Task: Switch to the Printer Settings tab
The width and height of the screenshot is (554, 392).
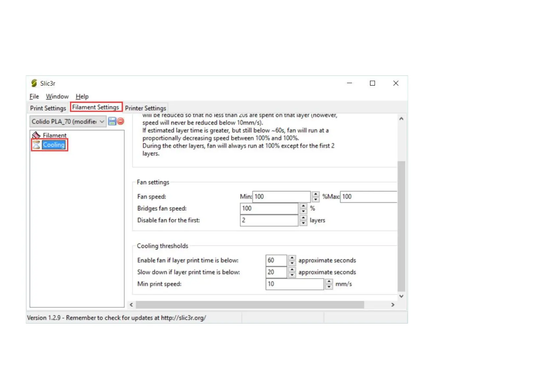Action: point(145,108)
